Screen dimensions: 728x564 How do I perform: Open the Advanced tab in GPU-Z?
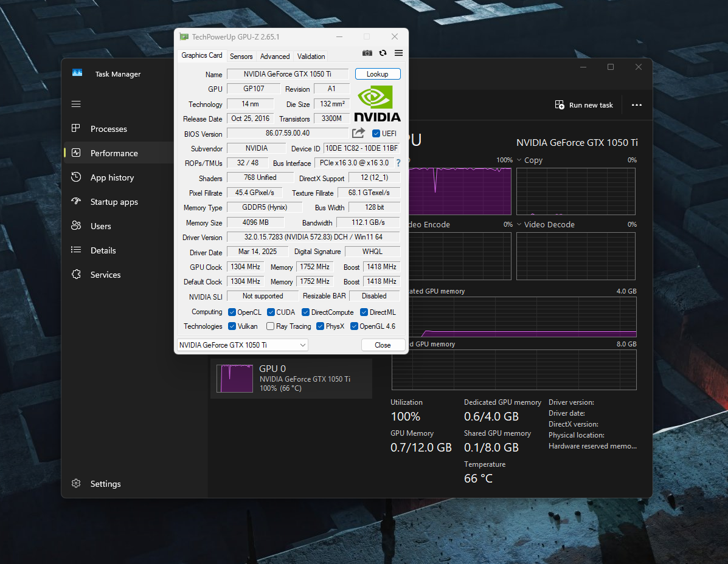pyautogui.click(x=275, y=56)
